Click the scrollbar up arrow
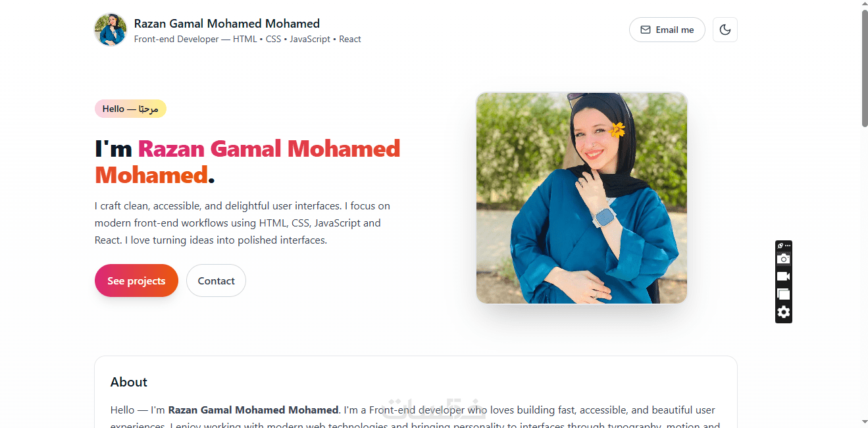The height and width of the screenshot is (428, 868). click(x=864, y=5)
